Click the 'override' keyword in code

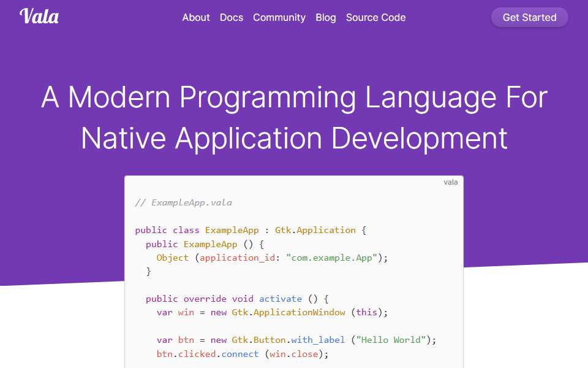point(205,299)
